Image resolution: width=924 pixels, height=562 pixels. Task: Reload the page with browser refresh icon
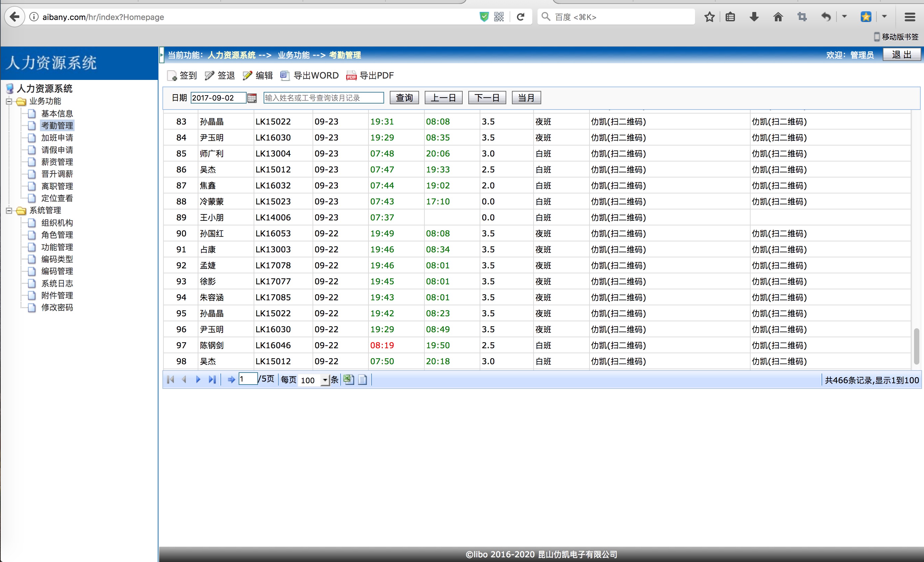[x=521, y=17]
